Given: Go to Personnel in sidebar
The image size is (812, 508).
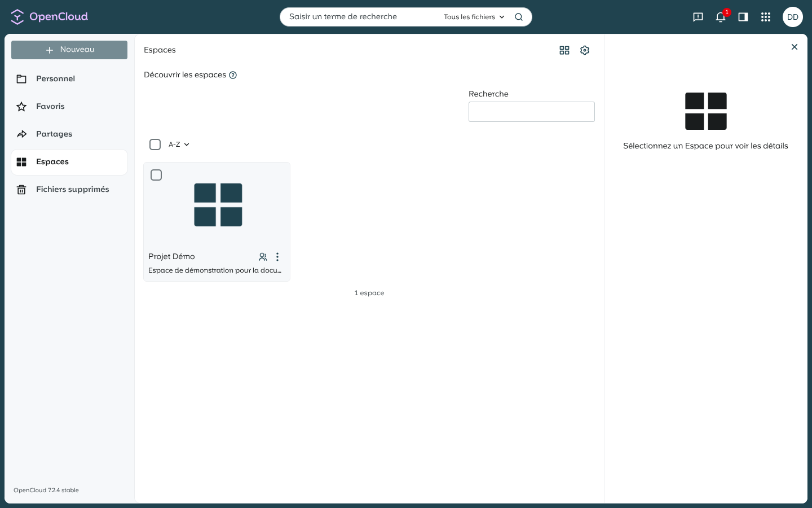Looking at the screenshot, I should 69,78.
